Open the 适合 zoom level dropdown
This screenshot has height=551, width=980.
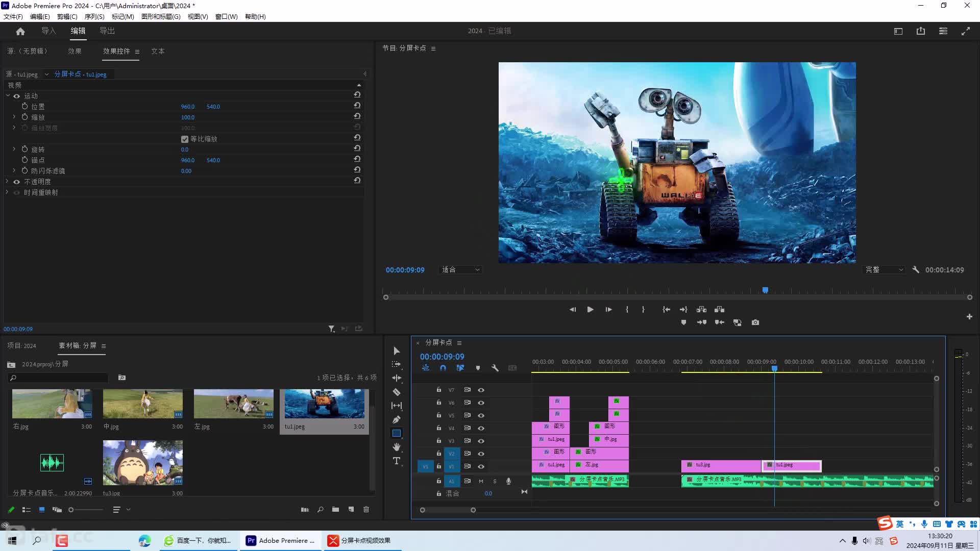460,270
